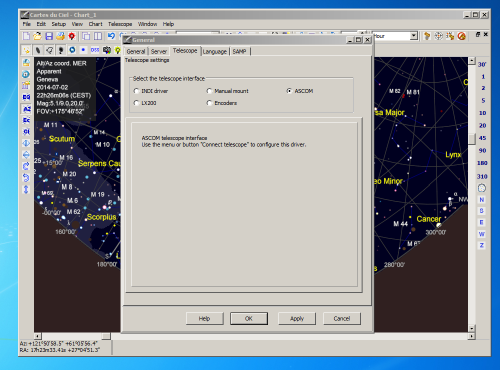Image resolution: width=500 pixels, height=370 pixels.
Task: Click the horizontal scrollbar left arrow
Action: tap(38, 336)
